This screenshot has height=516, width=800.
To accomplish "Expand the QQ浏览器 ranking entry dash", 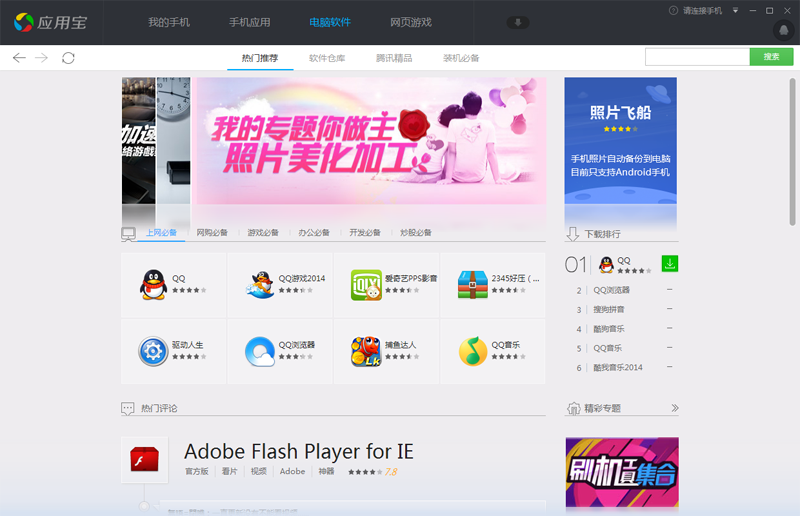I will (x=669, y=289).
